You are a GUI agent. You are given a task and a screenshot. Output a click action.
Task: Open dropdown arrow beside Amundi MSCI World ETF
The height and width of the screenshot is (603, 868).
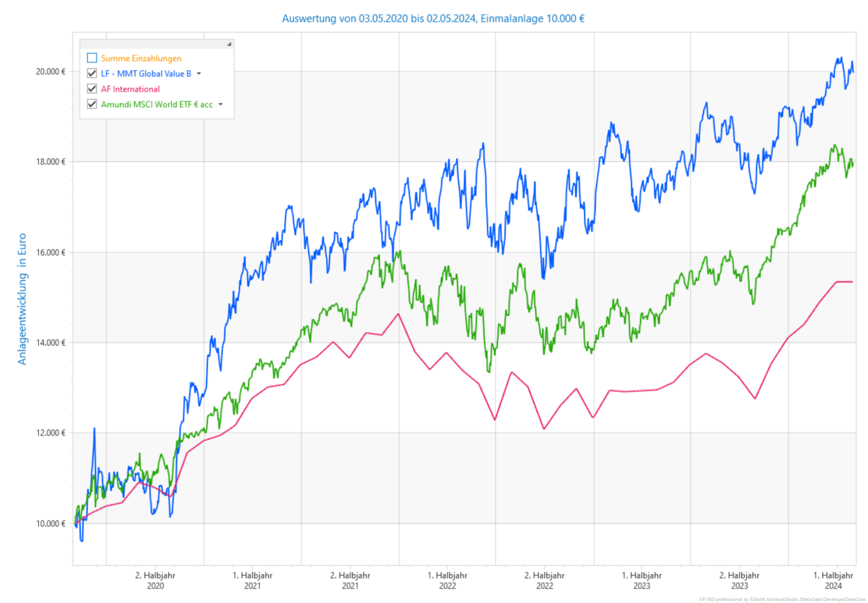coord(221,104)
